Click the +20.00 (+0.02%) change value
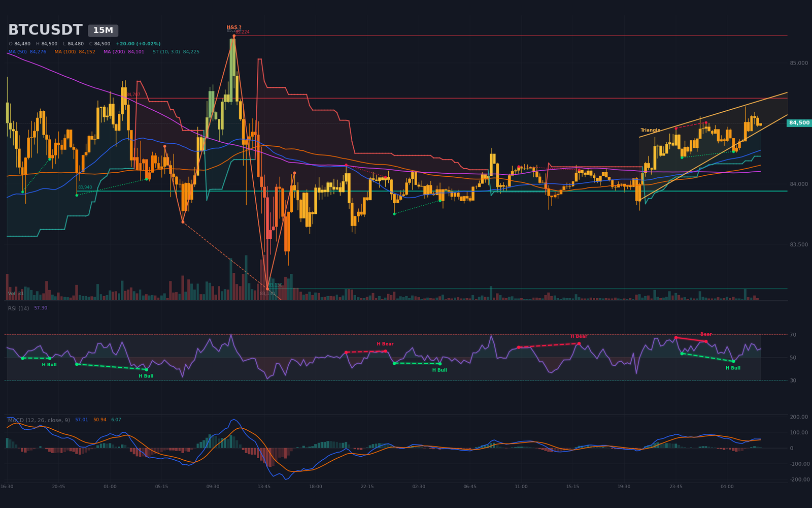812x508 pixels. pos(138,44)
